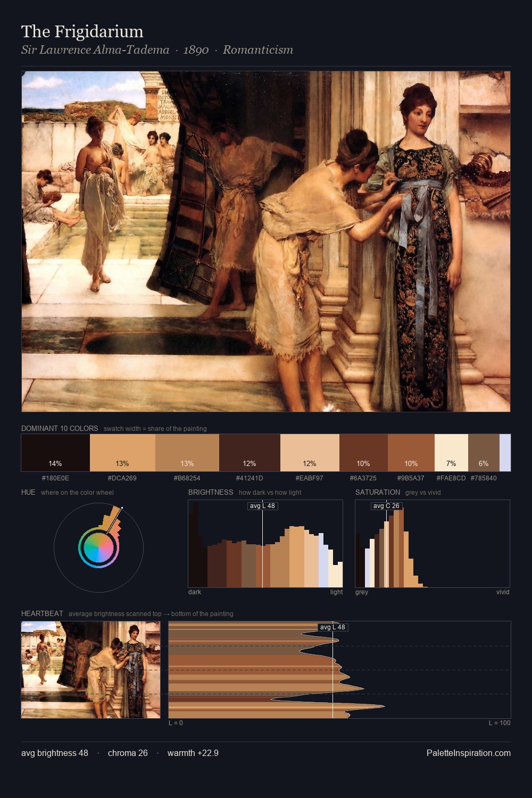Click the #EABF97 peach swatch
The image size is (532, 798).
[x=310, y=453]
